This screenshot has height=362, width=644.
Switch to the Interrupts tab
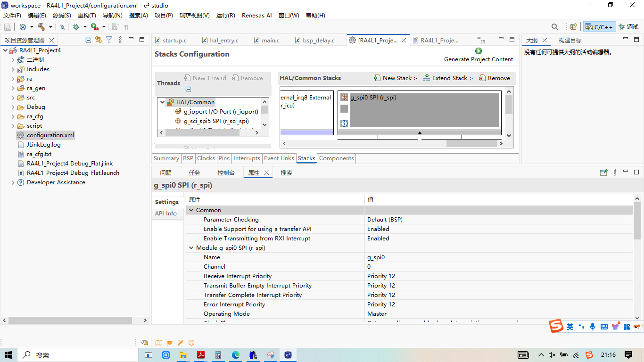[x=247, y=158]
